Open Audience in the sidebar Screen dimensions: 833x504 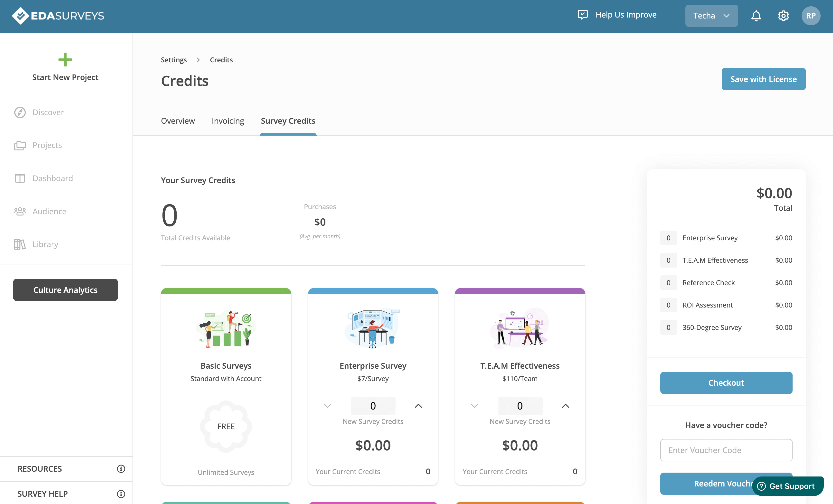point(49,211)
